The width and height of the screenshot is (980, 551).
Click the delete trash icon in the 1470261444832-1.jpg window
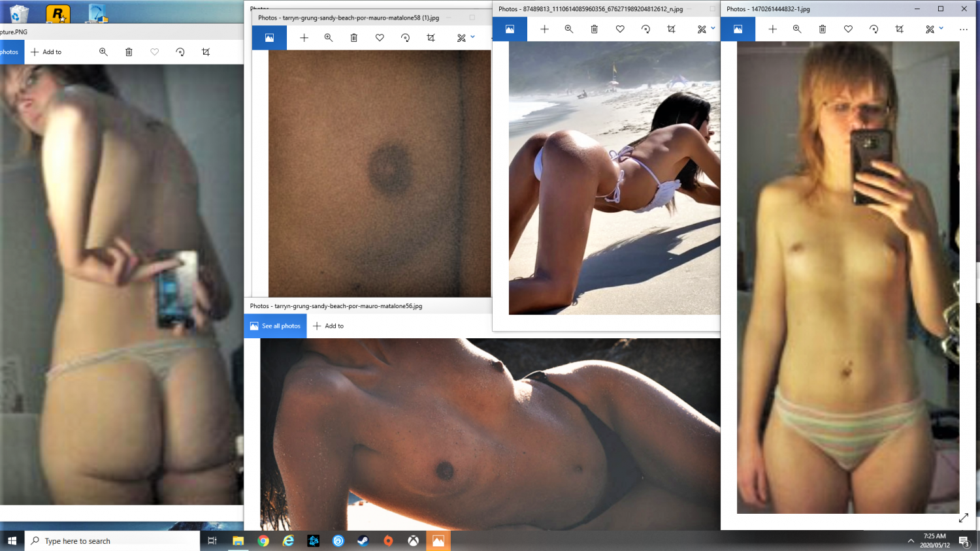pos(823,29)
